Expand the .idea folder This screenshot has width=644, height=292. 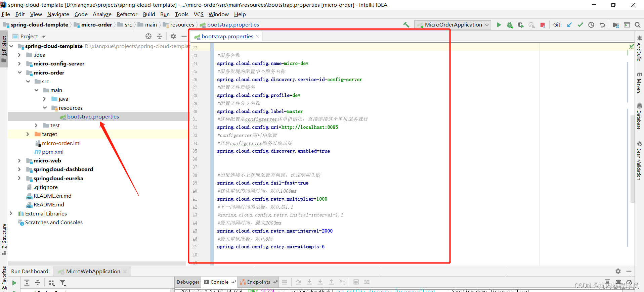tap(19, 55)
